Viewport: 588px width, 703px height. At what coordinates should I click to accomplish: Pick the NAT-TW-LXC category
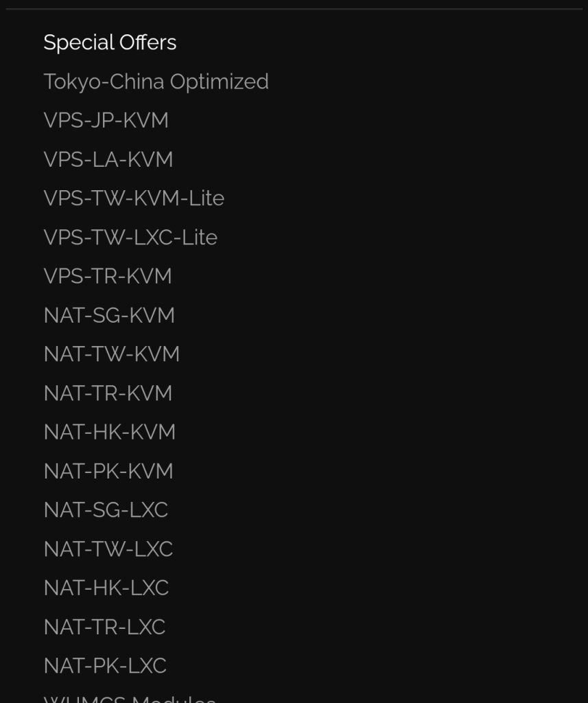tap(108, 549)
